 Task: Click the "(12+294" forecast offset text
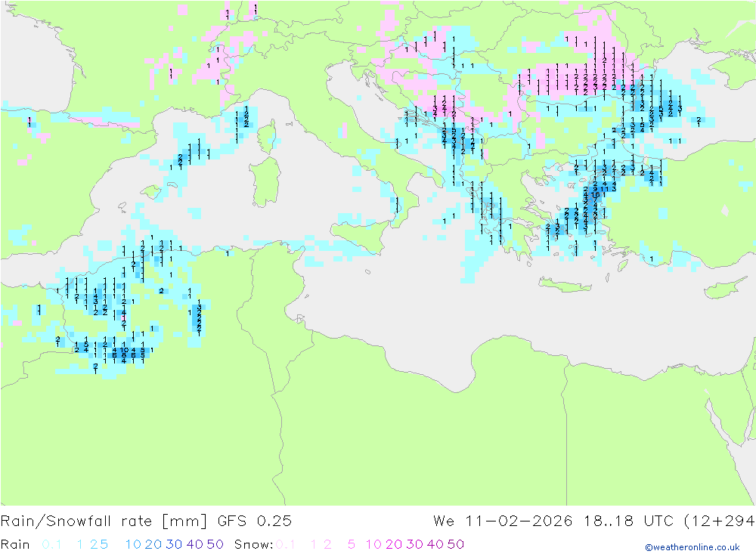(720, 522)
